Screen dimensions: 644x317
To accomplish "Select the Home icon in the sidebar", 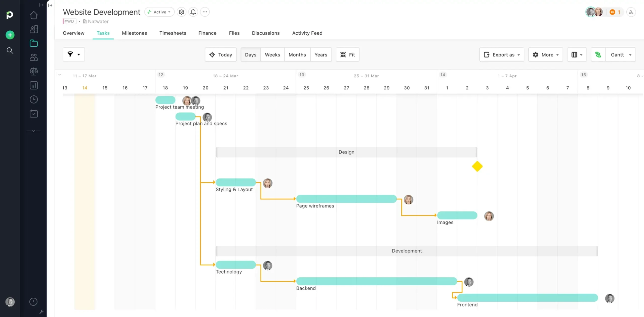I will pos(33,15).
